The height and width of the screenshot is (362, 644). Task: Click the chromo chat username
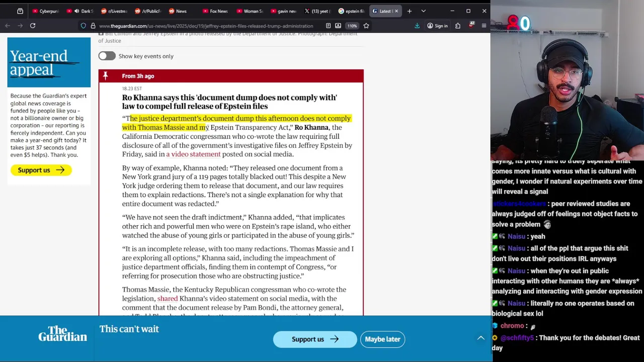click(x=512, y=326)
